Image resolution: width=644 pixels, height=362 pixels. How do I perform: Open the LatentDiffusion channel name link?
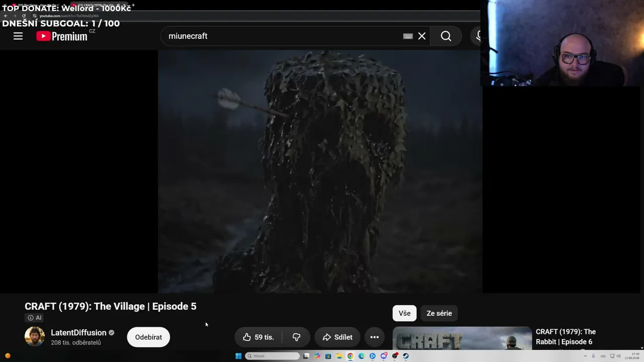tap(78, 332)
